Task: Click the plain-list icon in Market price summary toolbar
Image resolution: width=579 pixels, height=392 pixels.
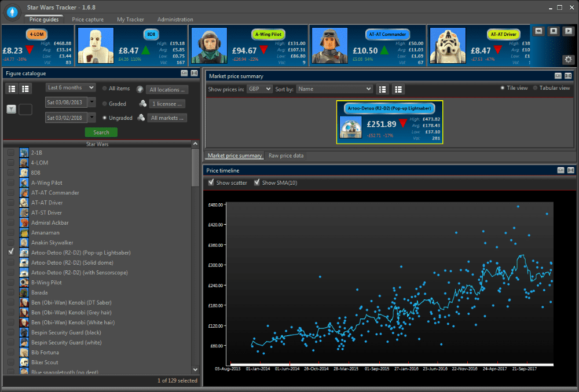Action: [x=398, y=89]
